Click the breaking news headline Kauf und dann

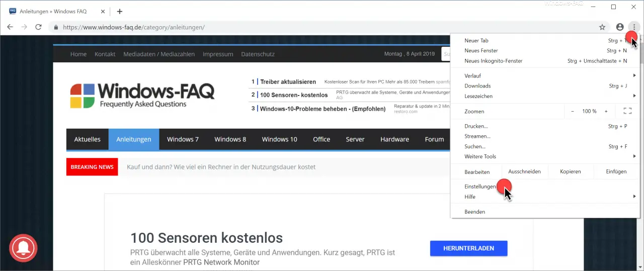(x=221, y=167)
